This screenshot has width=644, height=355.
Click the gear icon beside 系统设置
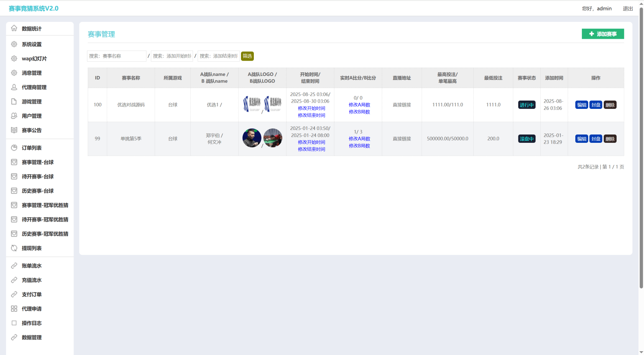(14, 44)
